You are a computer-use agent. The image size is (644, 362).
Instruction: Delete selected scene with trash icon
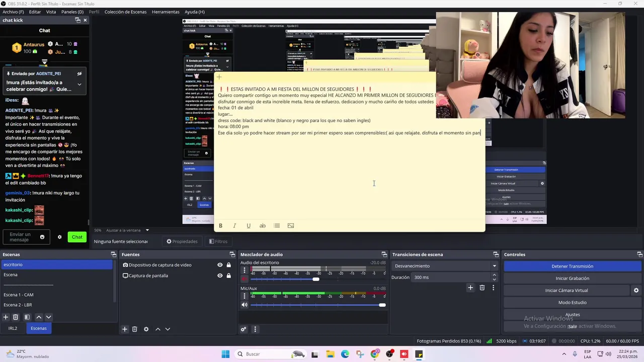tap(16, 317)
